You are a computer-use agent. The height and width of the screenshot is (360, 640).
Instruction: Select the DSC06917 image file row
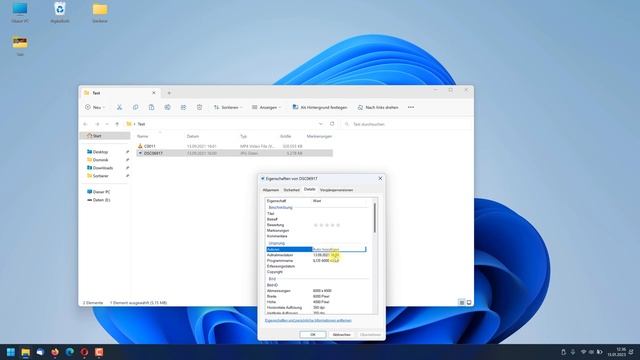tap(234, 153)
